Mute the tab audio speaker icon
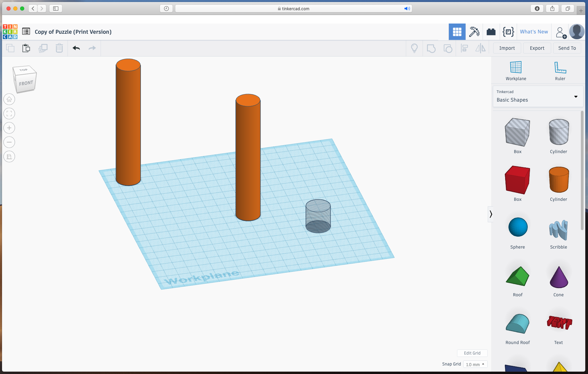588x374 pixels. point(407,9)
